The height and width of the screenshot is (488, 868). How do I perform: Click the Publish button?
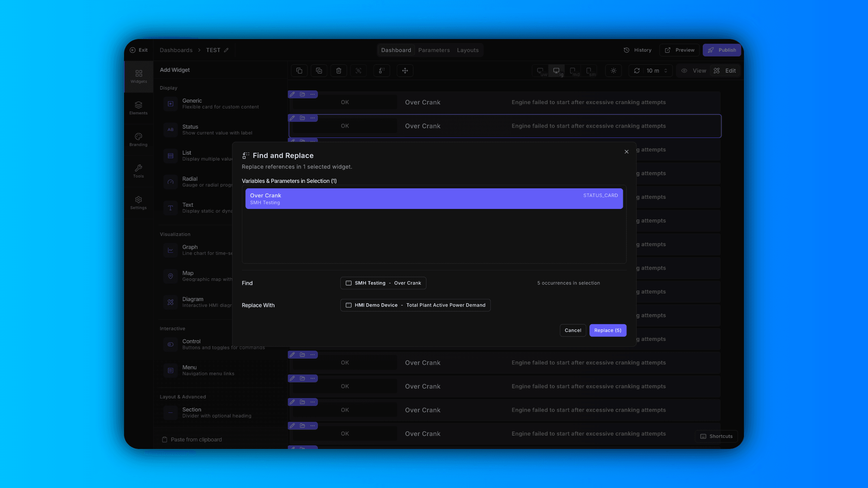point(722,50)
